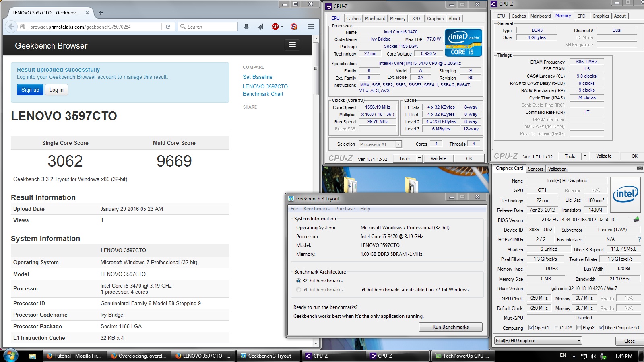
Task: Toggle the PhysX checkbox in GPU-Z
Action: point(579,328)
